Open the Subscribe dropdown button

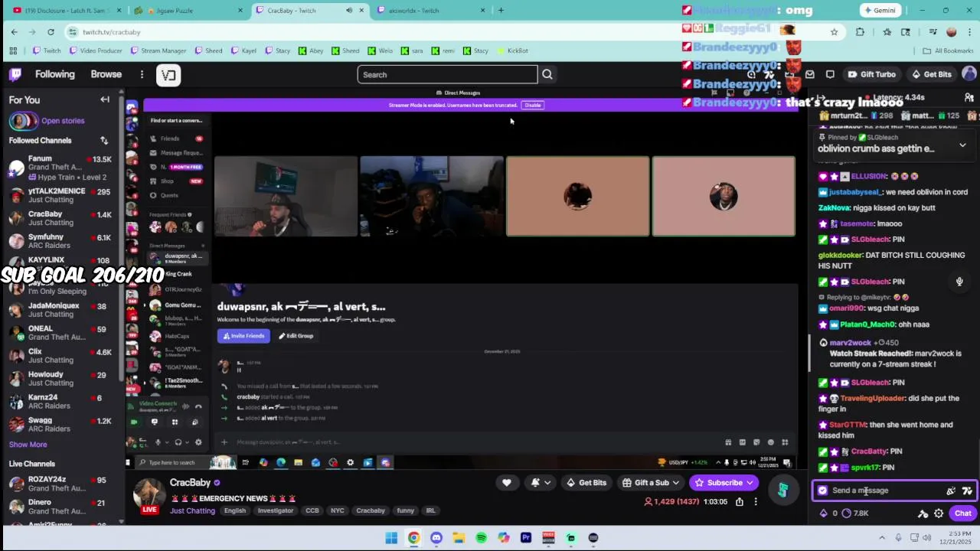pos(724,483)
